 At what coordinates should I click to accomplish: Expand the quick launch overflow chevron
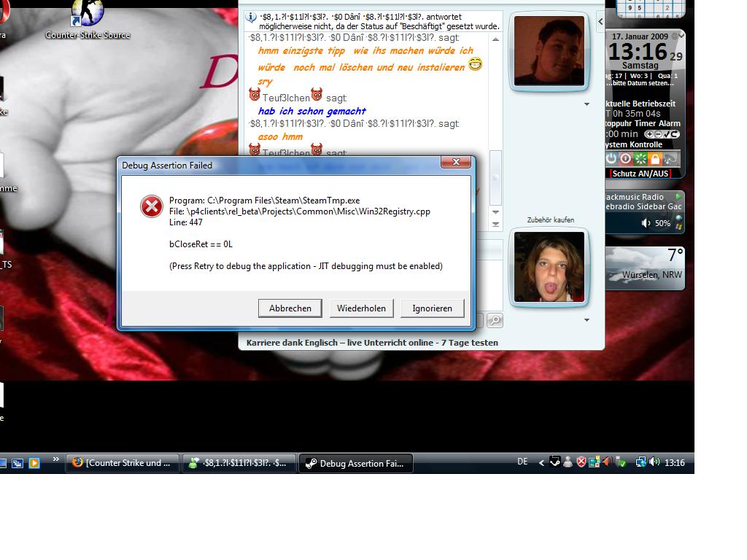click(55, 459)
